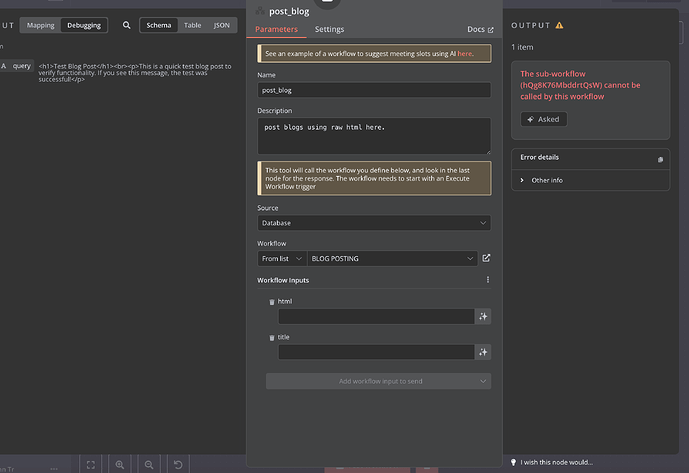Screen dimensions: 689x473
Task: Click the lightbulb feedback icon
Action: [513, 462]
